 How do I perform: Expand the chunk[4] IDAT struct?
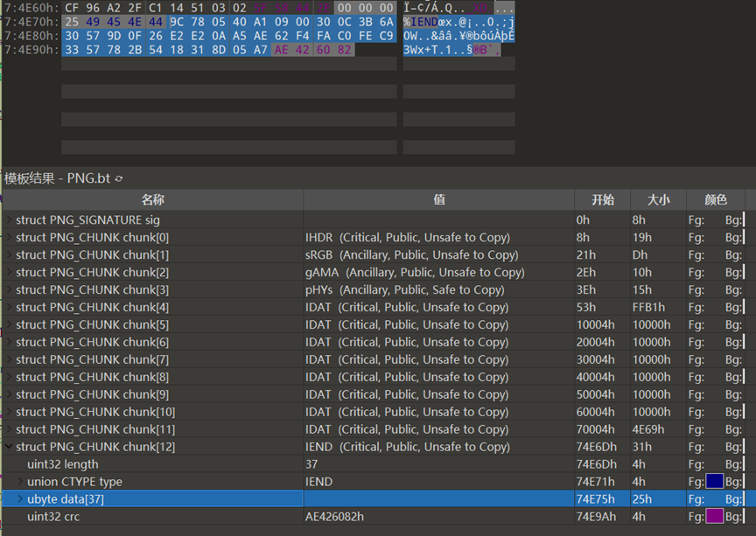click(9, 307)
